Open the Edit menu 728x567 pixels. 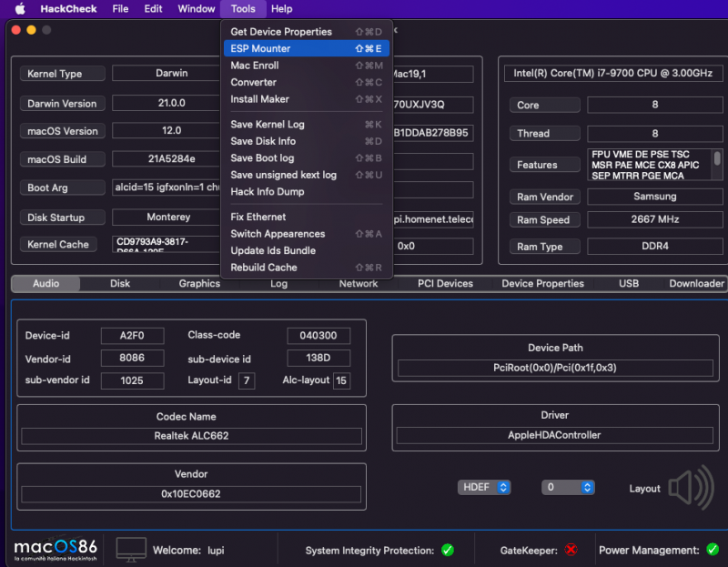click(x=153, y=9)
